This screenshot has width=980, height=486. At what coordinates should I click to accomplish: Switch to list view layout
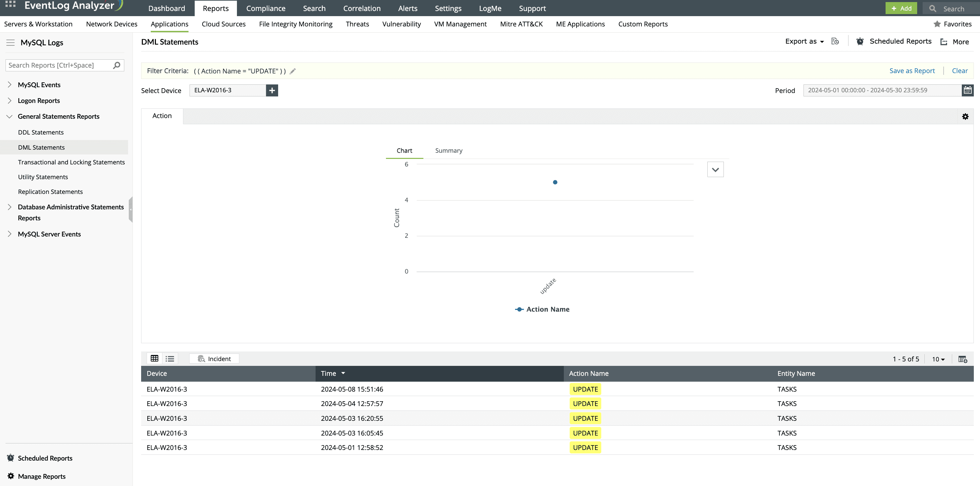point(170,358)
